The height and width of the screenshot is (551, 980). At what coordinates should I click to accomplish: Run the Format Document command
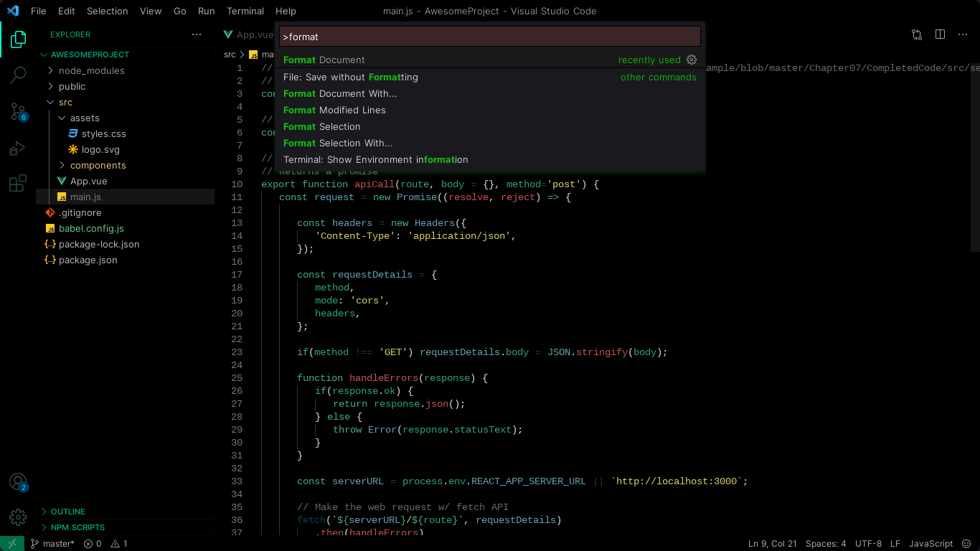tap(490, 60)
